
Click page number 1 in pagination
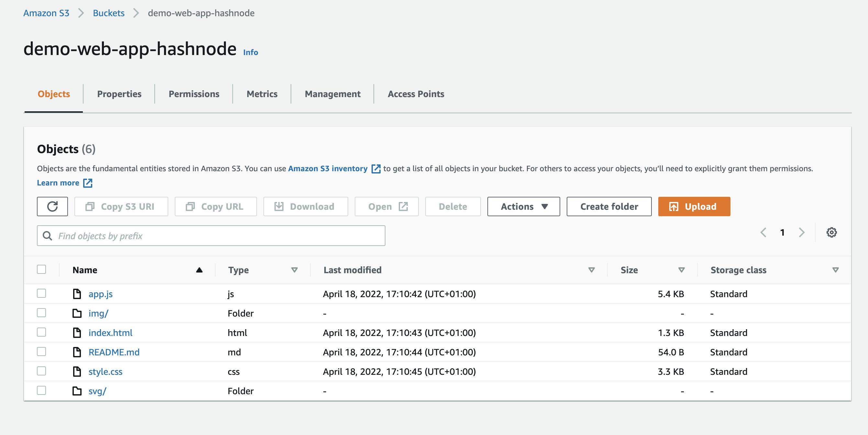pyautogui.click(x=783, y=232)
